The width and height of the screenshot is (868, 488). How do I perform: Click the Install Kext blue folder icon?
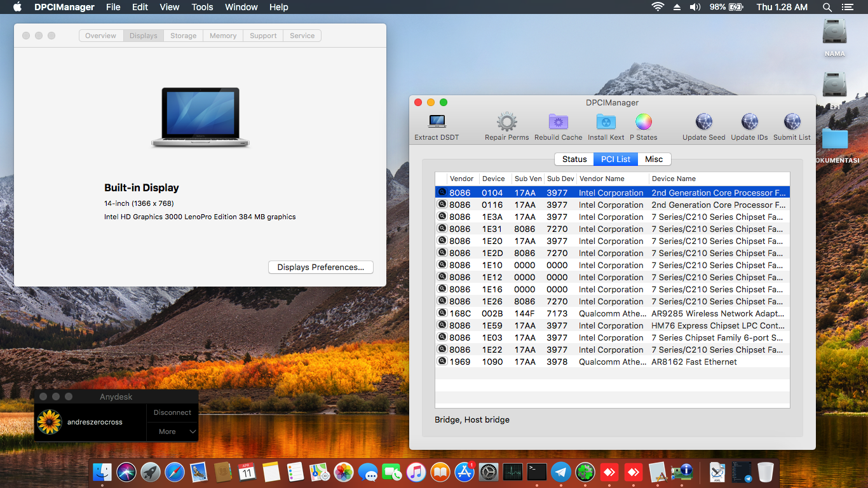(x=606, y=121)
